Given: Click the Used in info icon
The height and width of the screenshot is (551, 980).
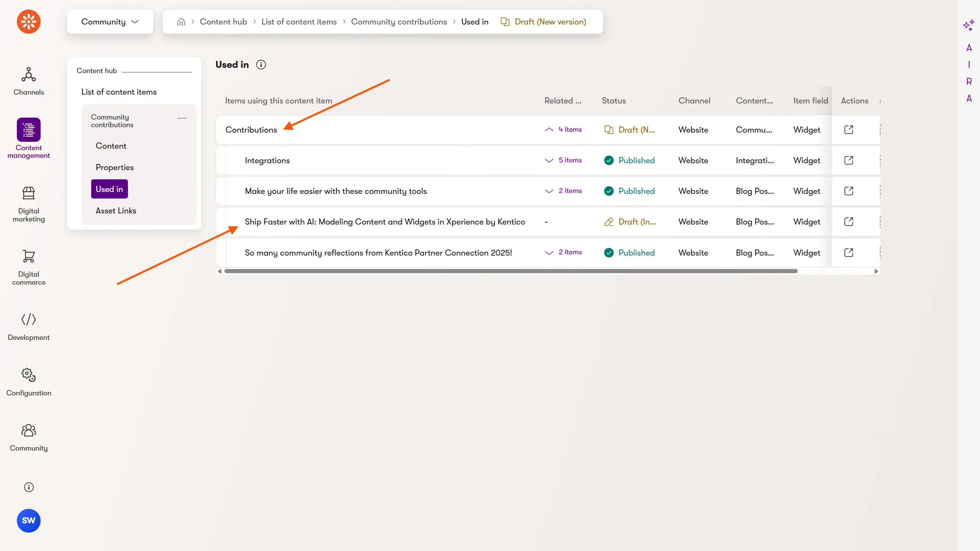Looking at the screenshot, I should pos(261,64).
